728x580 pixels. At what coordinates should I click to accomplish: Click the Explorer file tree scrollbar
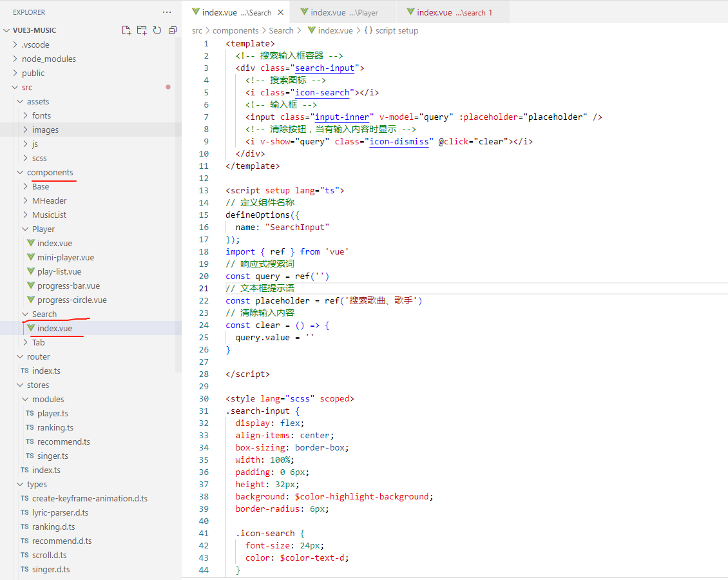(178, 204)
